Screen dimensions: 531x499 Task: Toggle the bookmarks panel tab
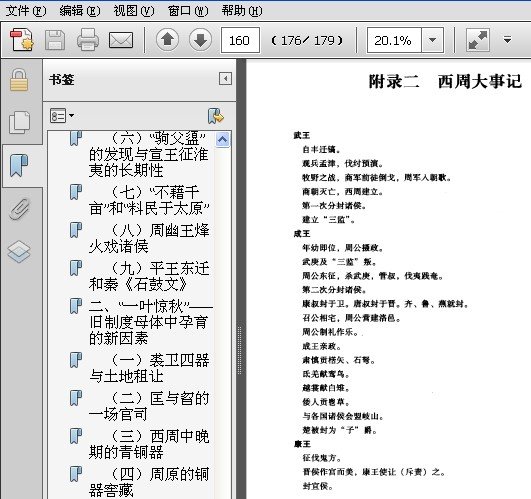point(19,166)
